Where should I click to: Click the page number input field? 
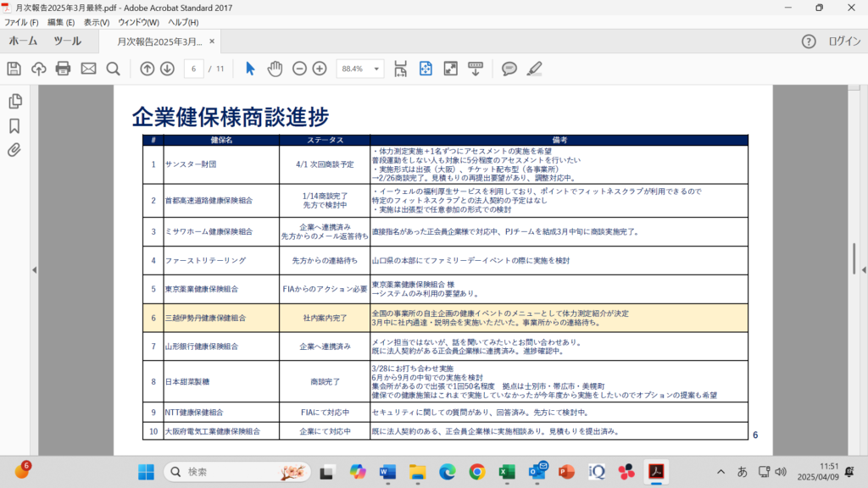193,69
